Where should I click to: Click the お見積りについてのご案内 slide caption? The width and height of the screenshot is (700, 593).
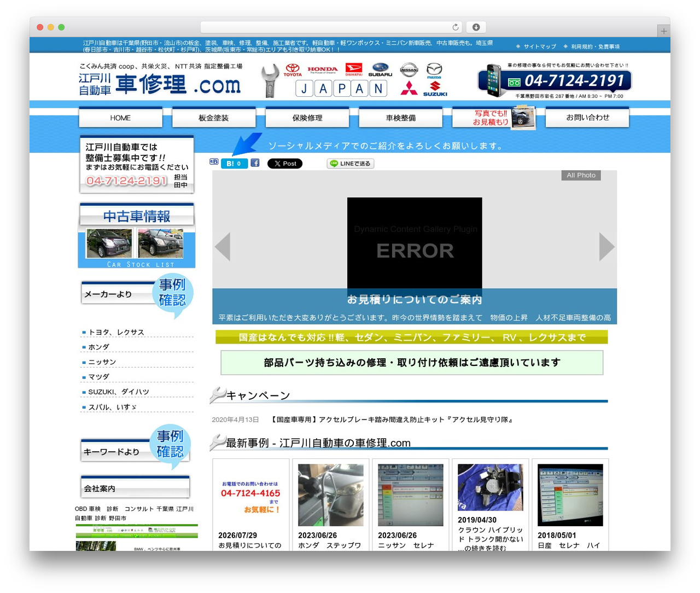(415, 300)
